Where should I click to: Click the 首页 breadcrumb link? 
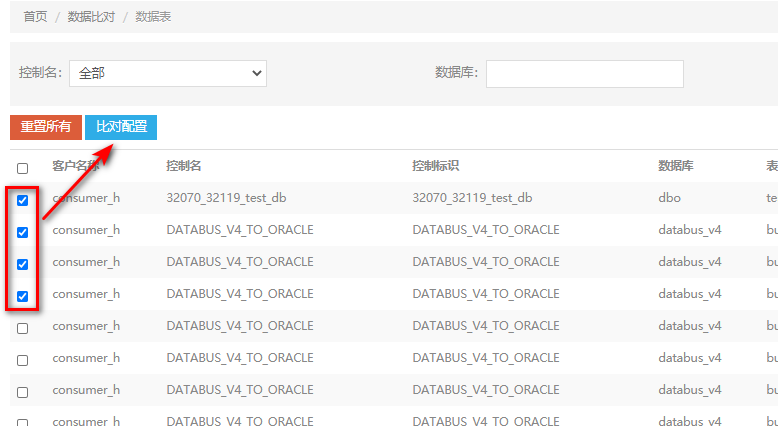point(35,17)
